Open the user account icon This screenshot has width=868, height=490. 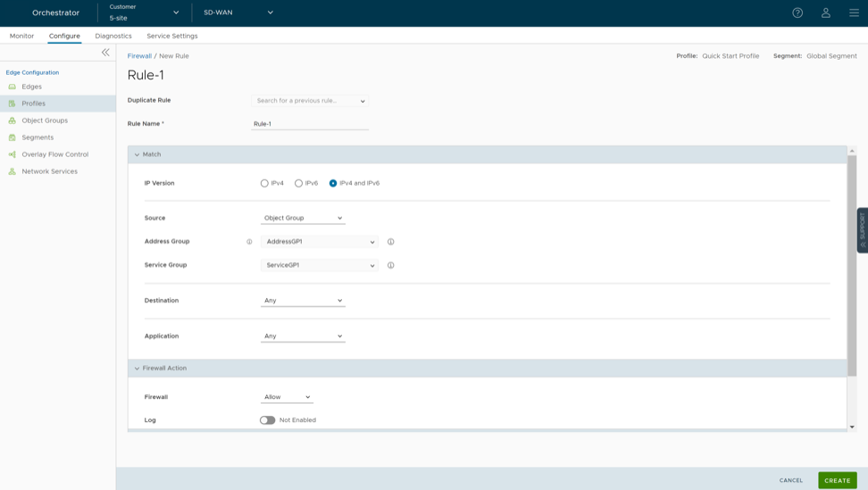[x=826, y=12]
